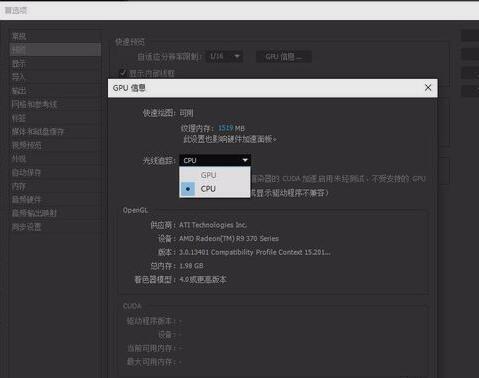Collapse the 光线追踪 CPU dropdown

(x=215, y=160)
